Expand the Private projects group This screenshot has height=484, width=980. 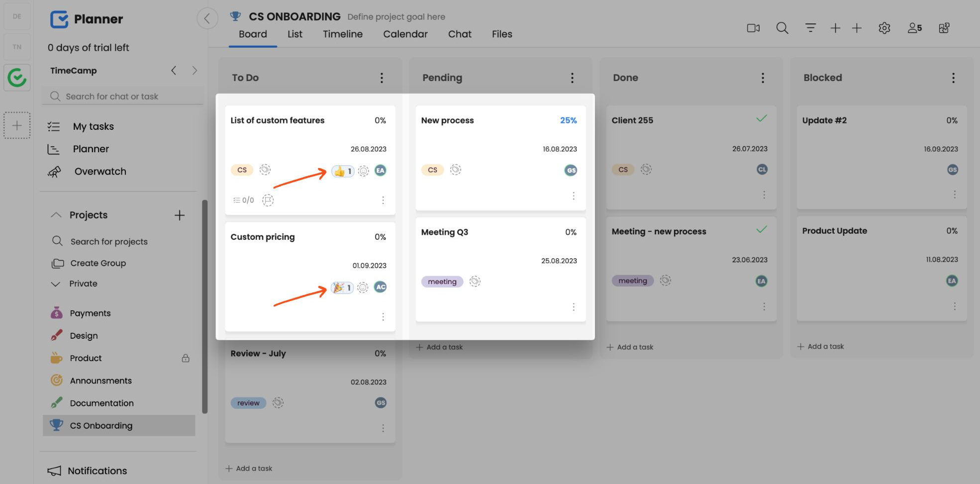click(56, 284)
